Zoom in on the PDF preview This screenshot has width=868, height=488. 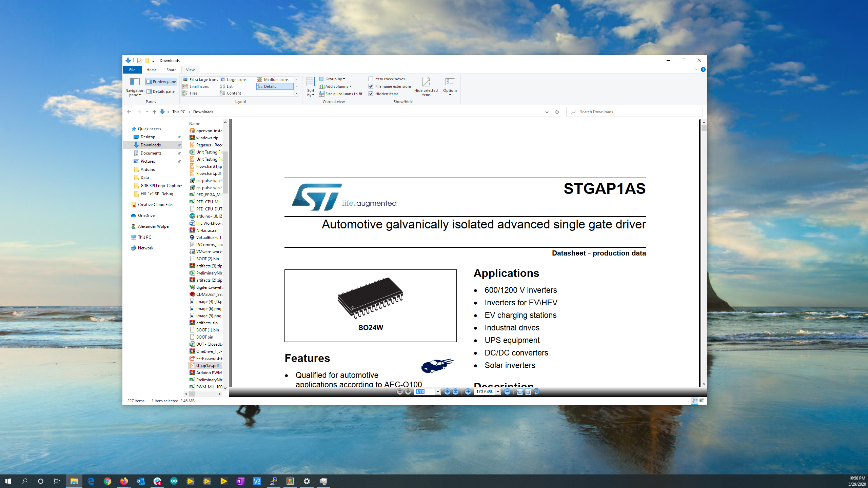point(468,392)
